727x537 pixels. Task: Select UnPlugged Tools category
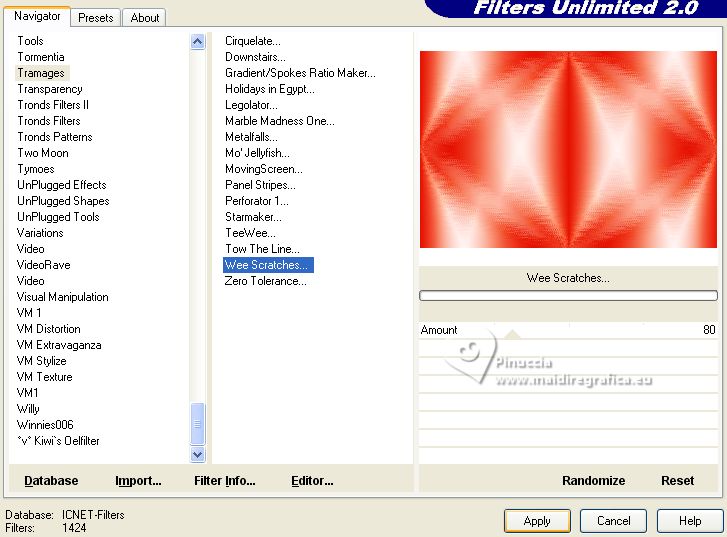coord(58,217)
